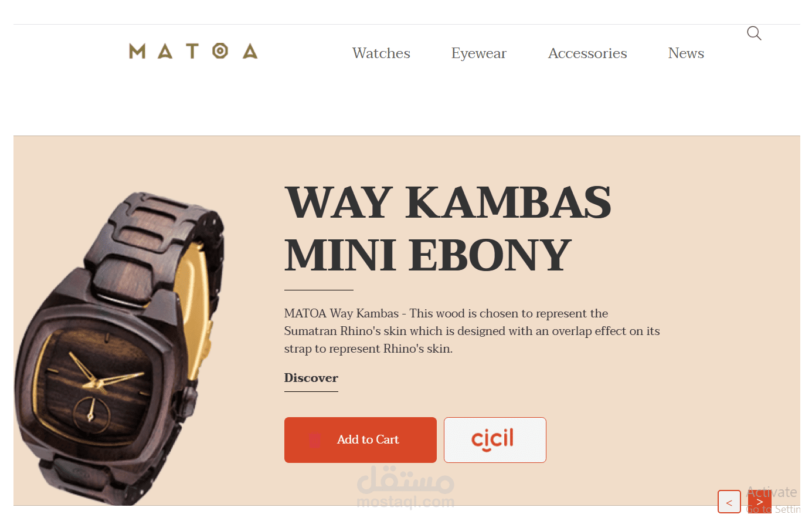The image size is (812, 521).
Task: Open the Watches menu item
Action: pos(381,53)
